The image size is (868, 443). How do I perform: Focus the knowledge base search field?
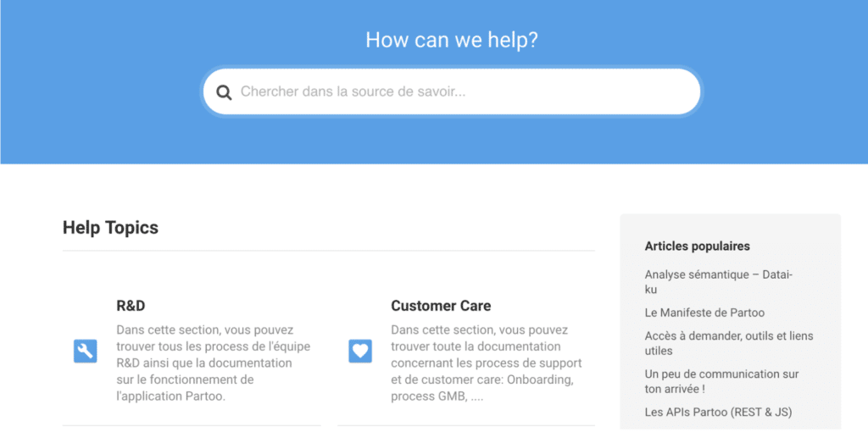coord(452,91)
